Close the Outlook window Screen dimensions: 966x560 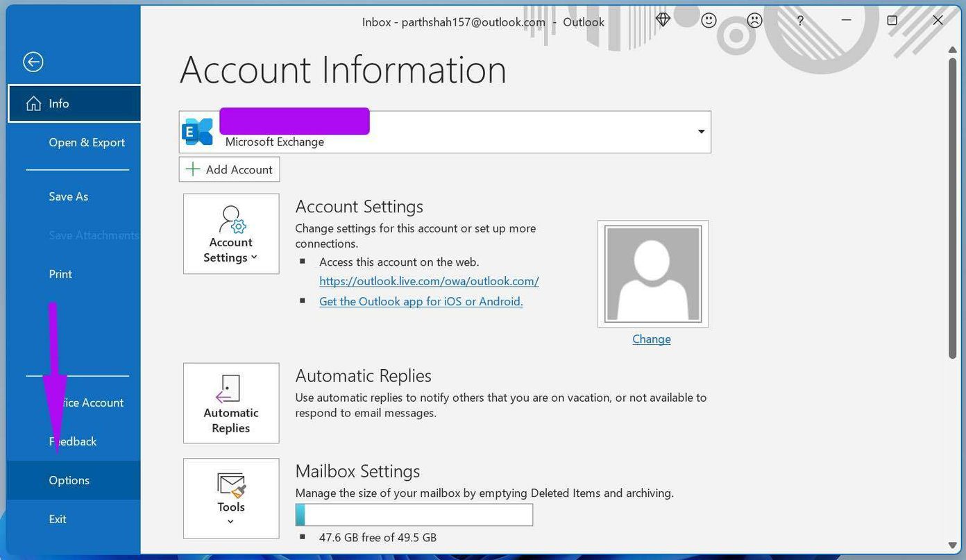[938, 21]
